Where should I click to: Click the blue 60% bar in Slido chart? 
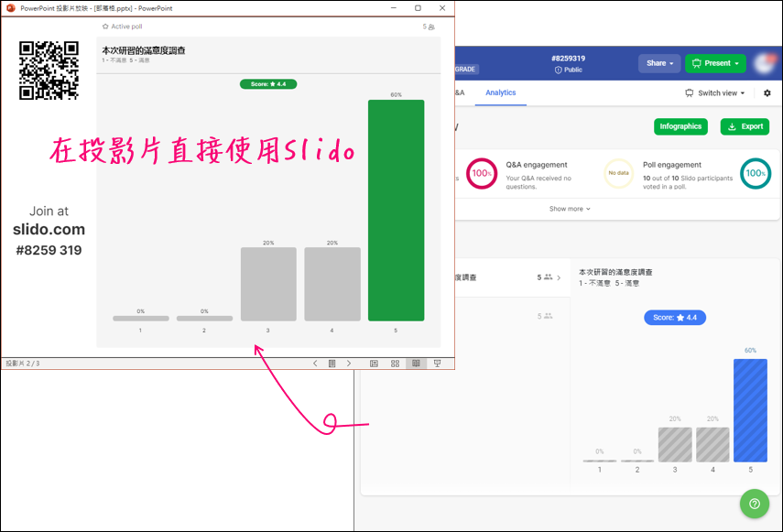[750, 410]
